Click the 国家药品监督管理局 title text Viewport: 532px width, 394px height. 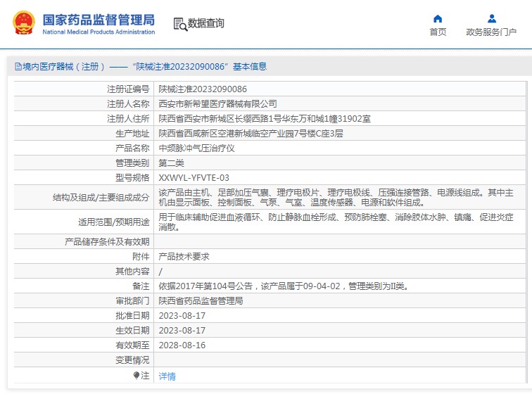pos(99,19)
